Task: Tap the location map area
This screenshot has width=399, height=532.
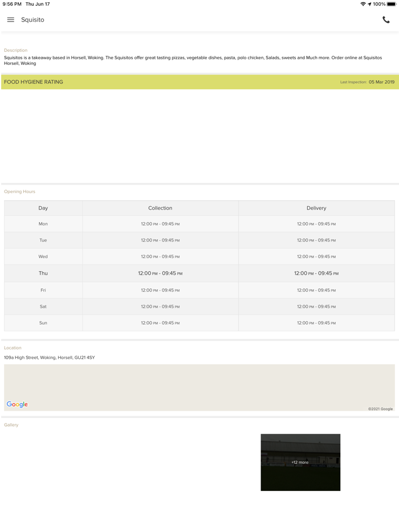Action: click(x=199, y=387)
